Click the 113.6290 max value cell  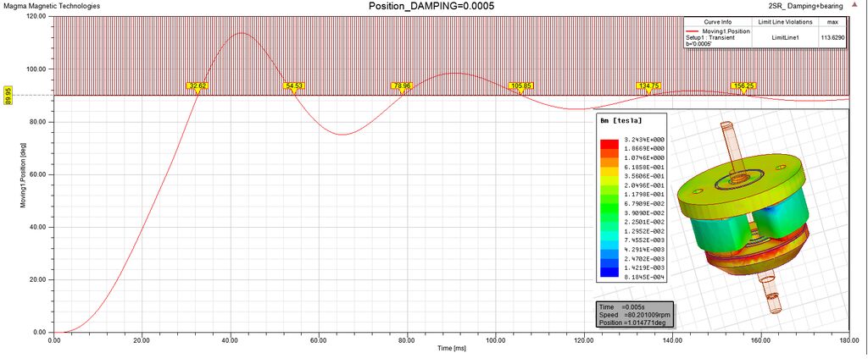pos(832,37)
